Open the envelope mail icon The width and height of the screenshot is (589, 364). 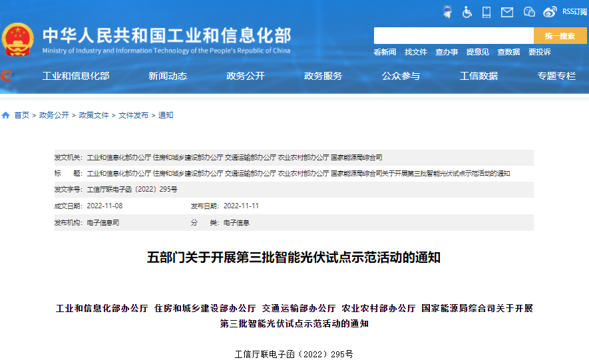coord(507,11)
